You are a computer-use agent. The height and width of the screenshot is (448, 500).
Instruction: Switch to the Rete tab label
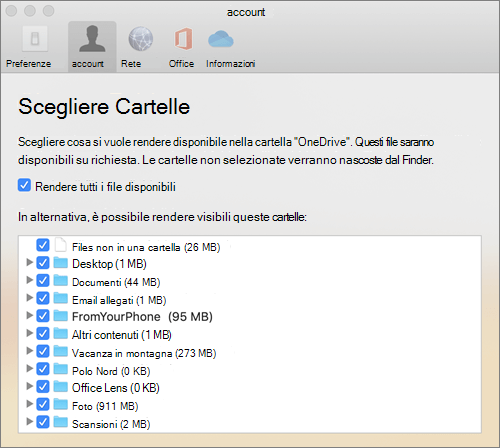[131, 63]
